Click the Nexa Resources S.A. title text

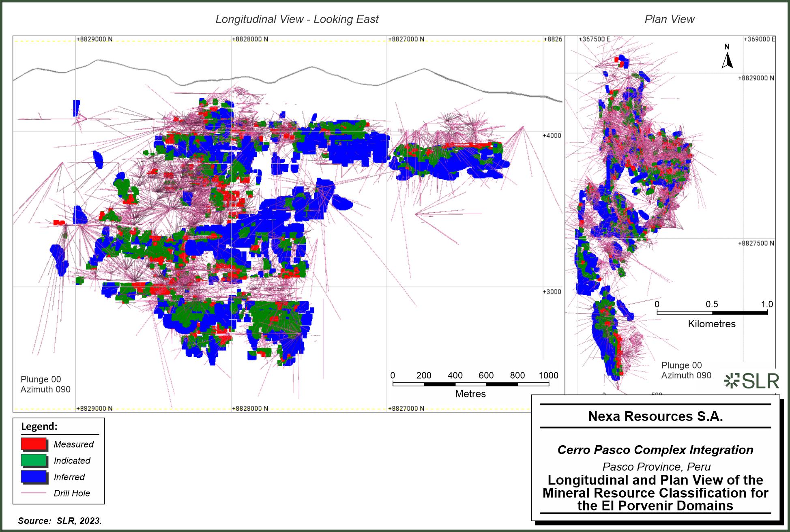[655, 416]
